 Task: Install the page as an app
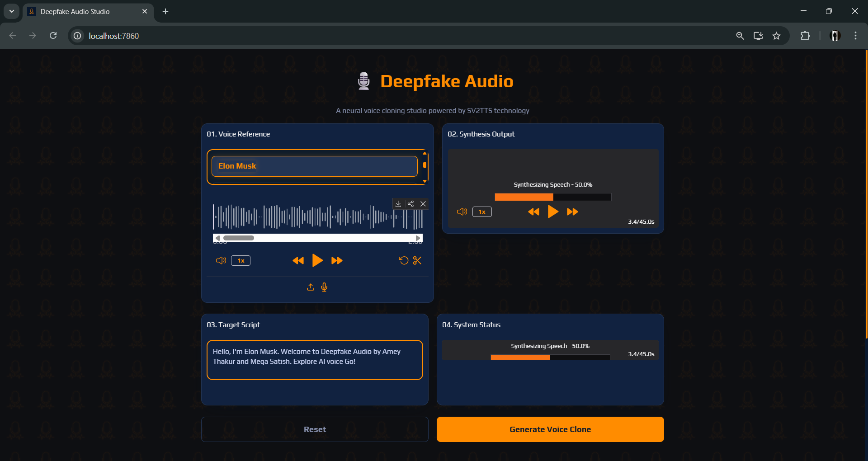click(x=758, y=36)
